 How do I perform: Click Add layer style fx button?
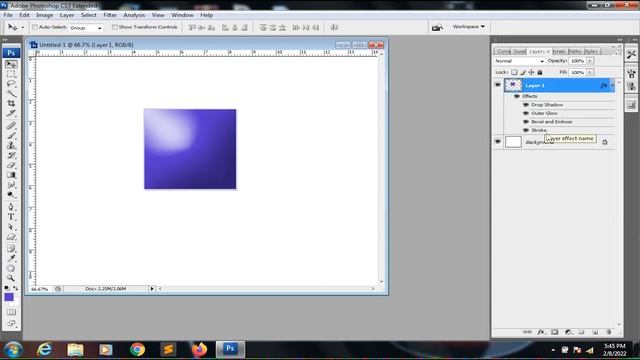coord(541,332)
